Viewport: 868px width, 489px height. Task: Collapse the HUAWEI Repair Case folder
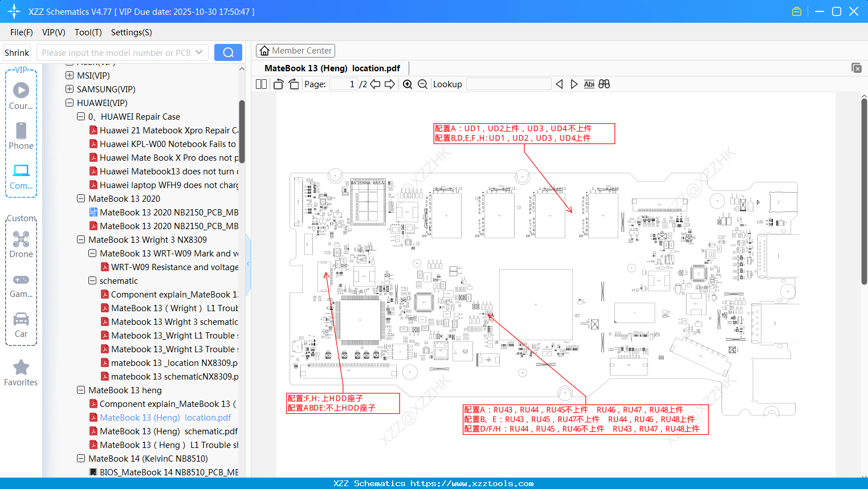point(81,116)
